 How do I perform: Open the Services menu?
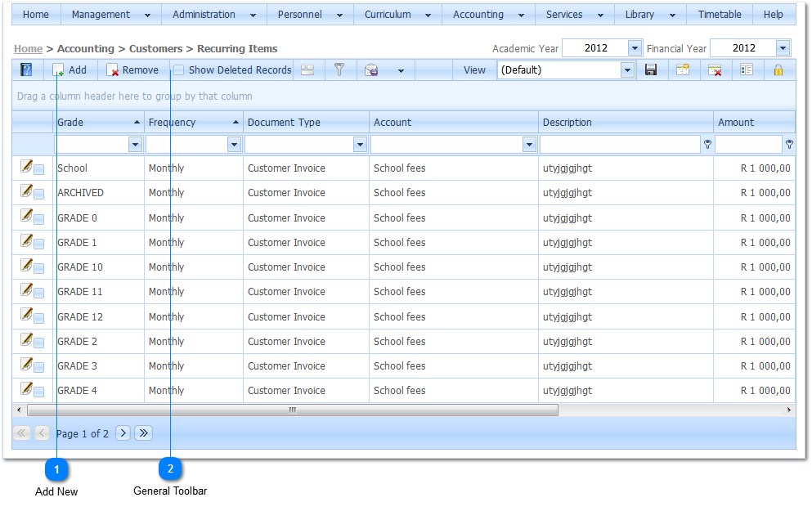click(x=574, y=15)
